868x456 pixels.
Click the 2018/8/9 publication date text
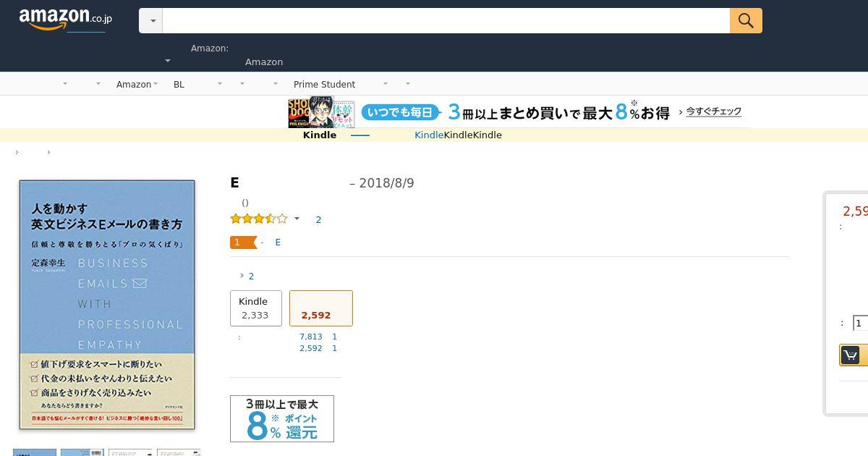pyautogui.click(x=386, y=183)
